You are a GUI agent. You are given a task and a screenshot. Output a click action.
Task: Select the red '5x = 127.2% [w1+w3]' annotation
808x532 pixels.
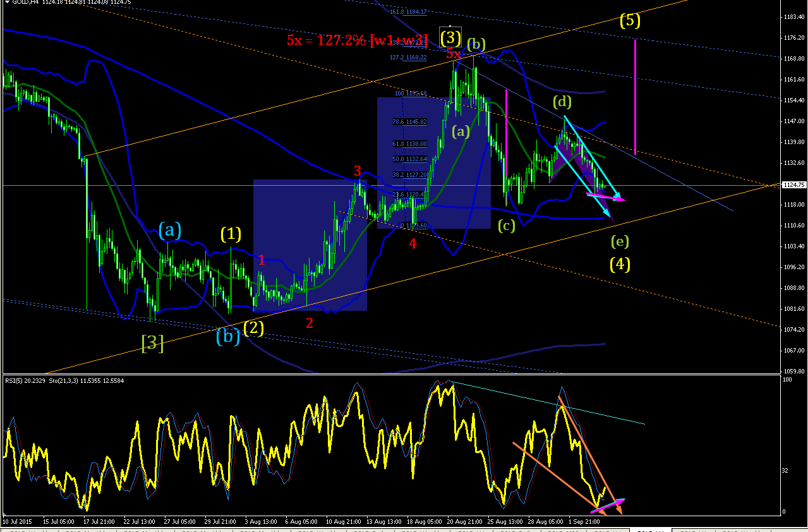point(357,40)
